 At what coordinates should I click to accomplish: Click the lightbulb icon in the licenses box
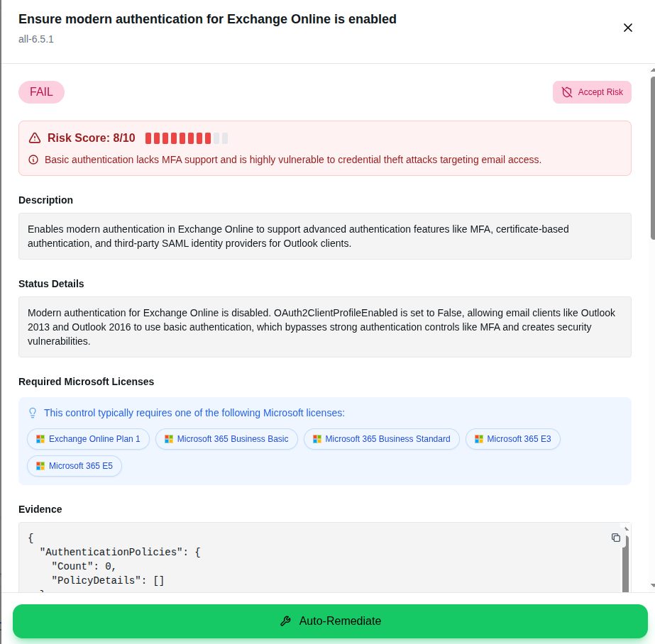pos(32,413)
